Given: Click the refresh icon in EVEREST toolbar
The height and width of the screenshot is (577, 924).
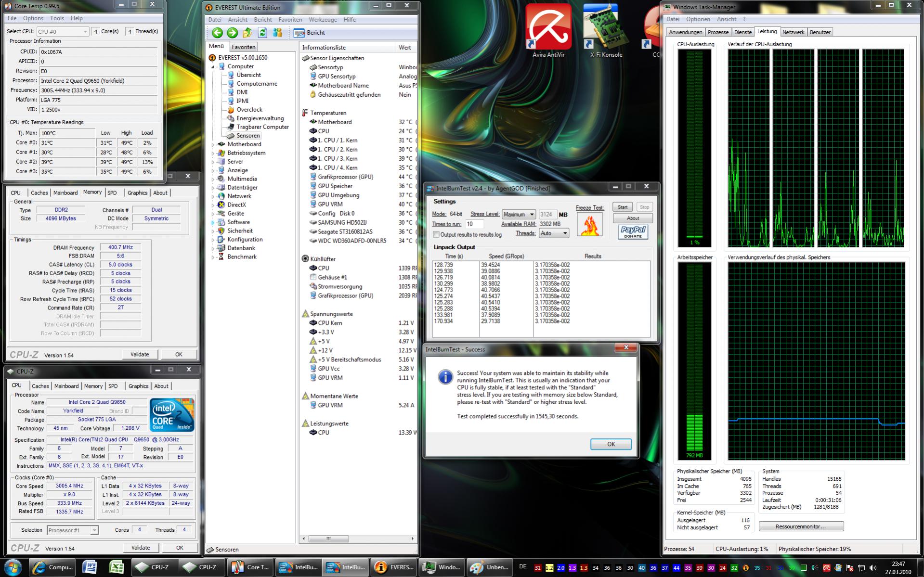Looking at the screenshot, I should [262, 33].
